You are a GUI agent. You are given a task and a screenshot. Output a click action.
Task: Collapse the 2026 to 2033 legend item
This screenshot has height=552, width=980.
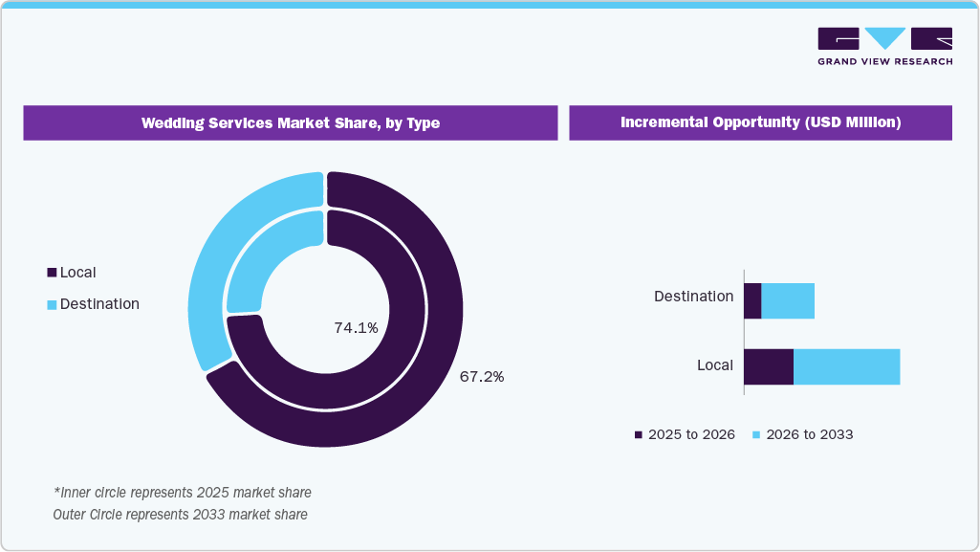coord(805,434)
